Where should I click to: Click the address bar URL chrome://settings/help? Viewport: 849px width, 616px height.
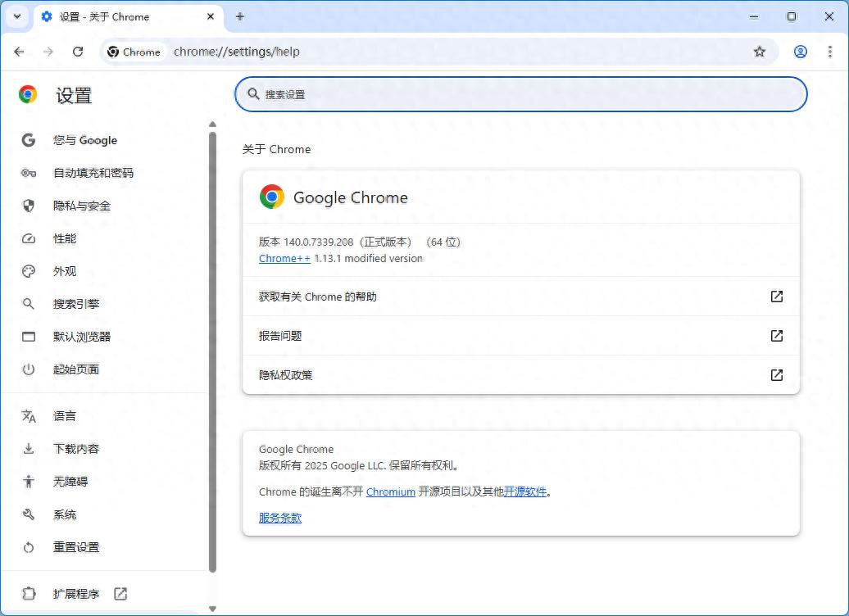(237, 52)
